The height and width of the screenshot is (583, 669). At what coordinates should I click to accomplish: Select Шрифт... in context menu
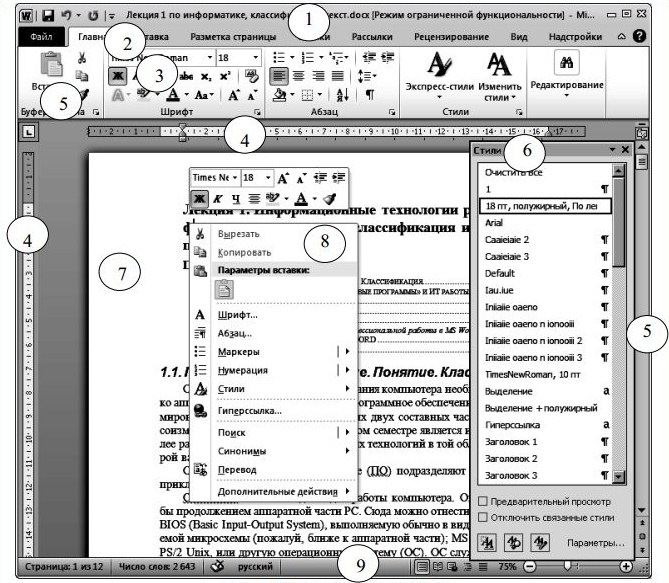pos(273,315)
